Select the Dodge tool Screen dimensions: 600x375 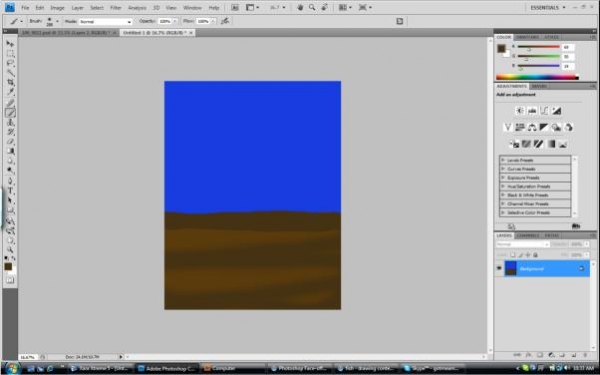pyautogui.click(x=10, y=171)
